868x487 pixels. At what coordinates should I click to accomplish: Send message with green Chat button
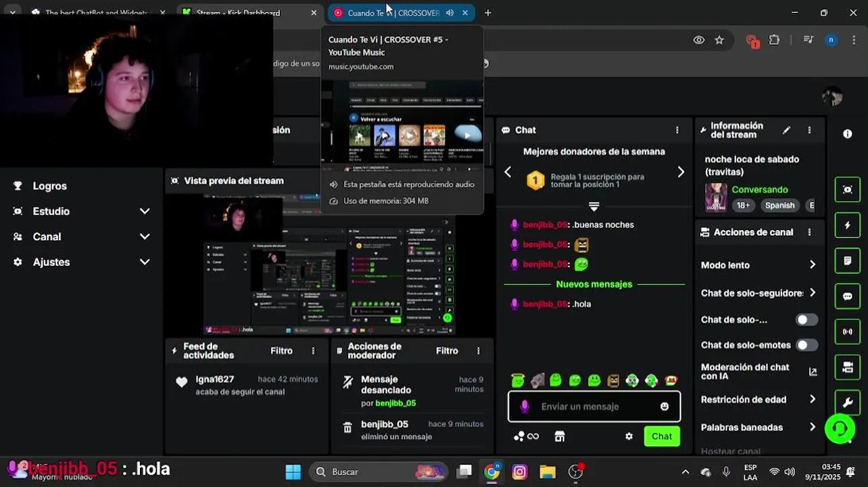(662, 436)
